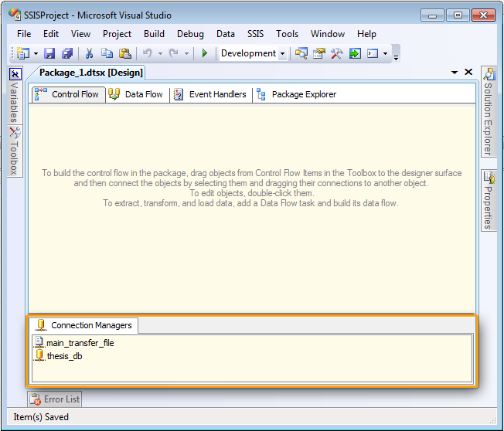The image size is (504, 431).
Task: Open the Help menu
Action: [x=366, y=34]
